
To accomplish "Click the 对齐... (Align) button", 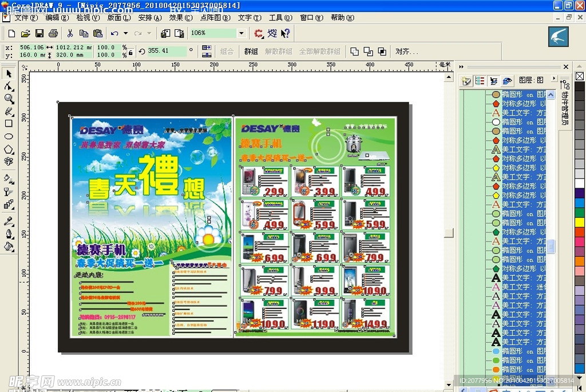I will (x=406, y=52).
